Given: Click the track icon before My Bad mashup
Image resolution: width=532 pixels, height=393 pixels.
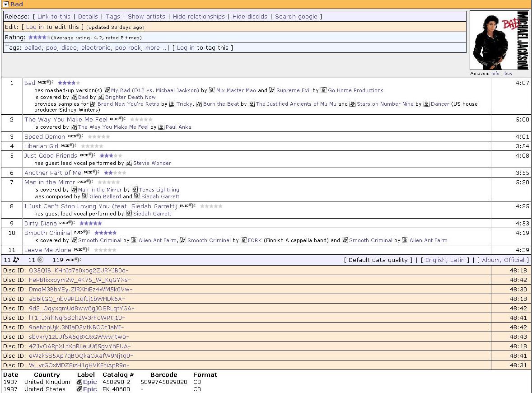Looking at the screenshot, I should point(107,90).
